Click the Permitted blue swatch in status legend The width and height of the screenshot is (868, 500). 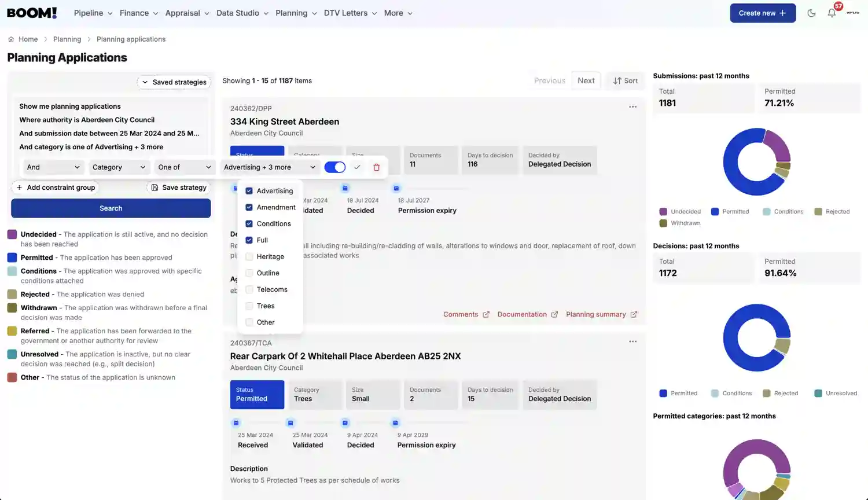click(x=12, y=258)
